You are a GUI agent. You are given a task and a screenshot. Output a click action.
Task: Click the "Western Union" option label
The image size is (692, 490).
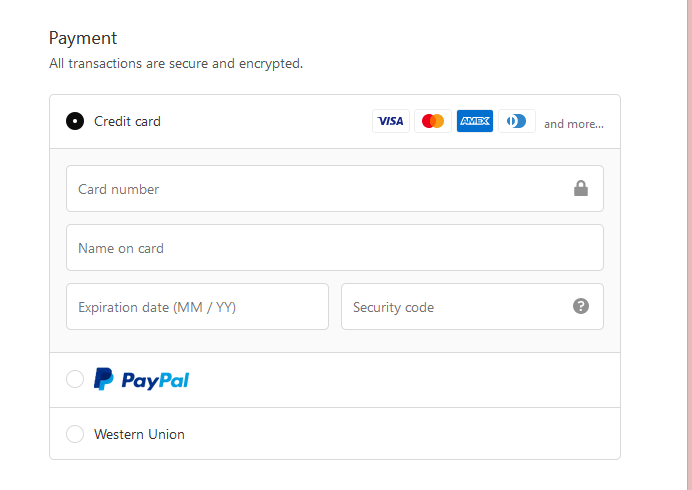139,434
